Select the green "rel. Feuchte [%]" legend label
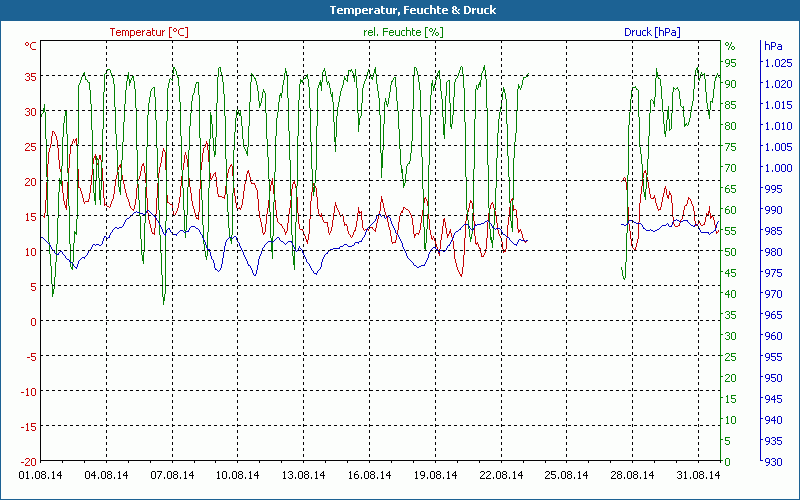Screen dimensions: 800x500 point(403,32)
